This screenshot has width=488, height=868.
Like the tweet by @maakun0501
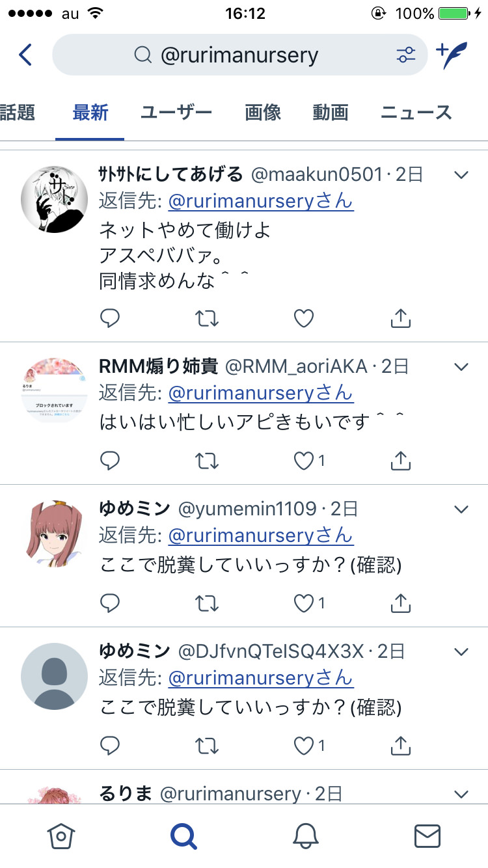pos(304,318)
